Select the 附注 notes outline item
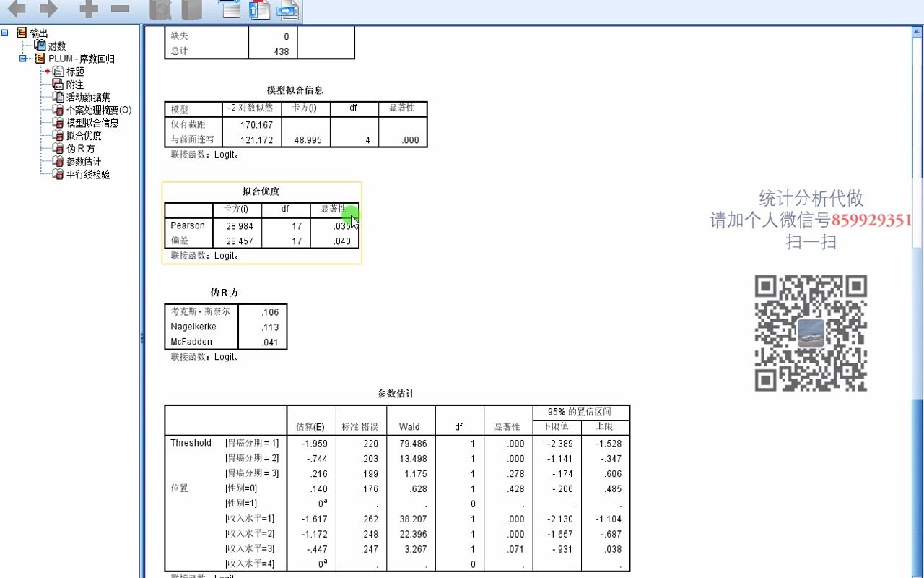This screenshot has height=578, width=924. coord(75,85)
